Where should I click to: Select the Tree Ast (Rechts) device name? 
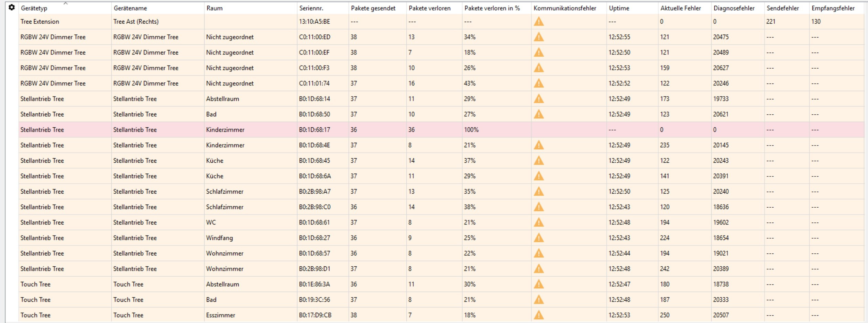click(x=136, y=22)
